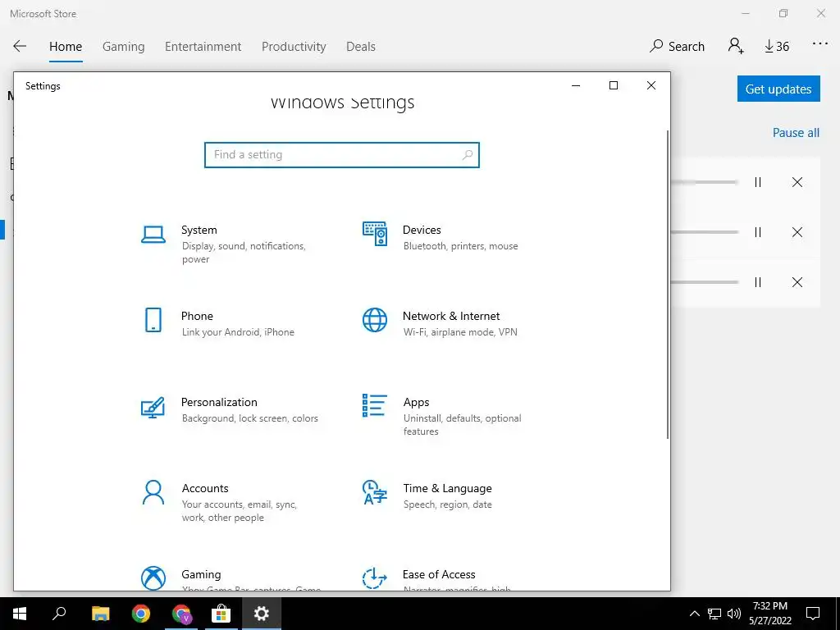Open the notification Action Center
The width and height of the screenshot is (840, 630).
coord(813,614)
